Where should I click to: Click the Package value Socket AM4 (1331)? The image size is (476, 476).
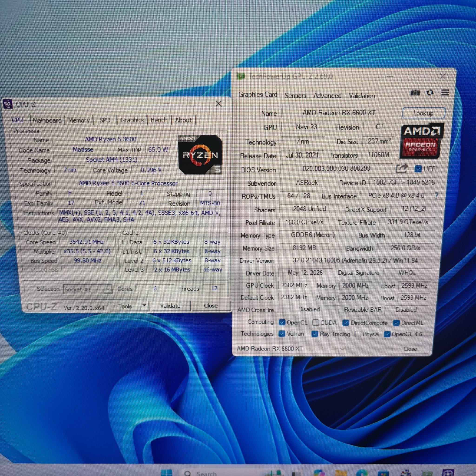pos(112,160)
